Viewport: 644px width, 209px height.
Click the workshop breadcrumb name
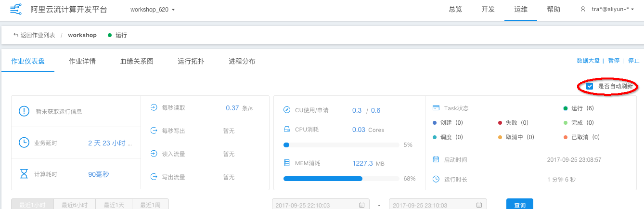pos(82,35)
